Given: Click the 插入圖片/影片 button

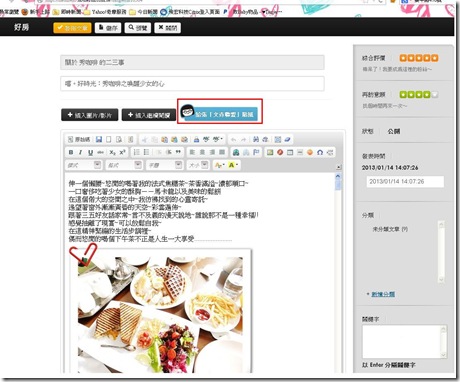Looking at the screenshot, I should pyautogui.click(x=90, y=115).
